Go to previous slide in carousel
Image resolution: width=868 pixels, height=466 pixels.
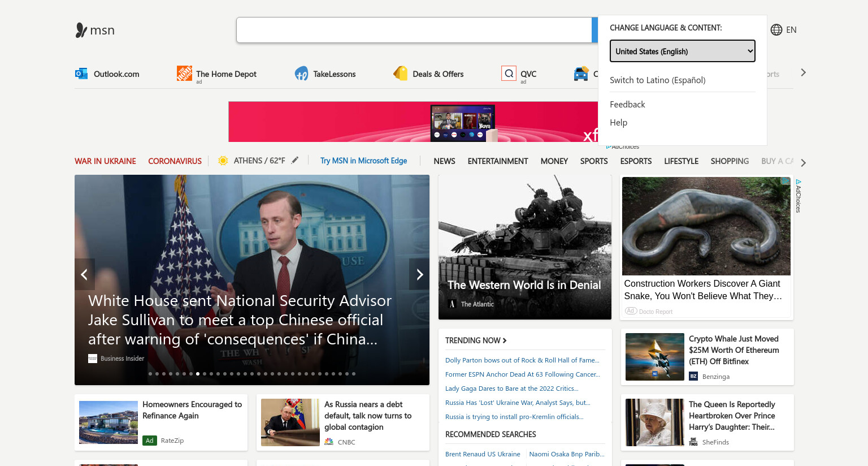pyautogui.click(x=85, y=274)
